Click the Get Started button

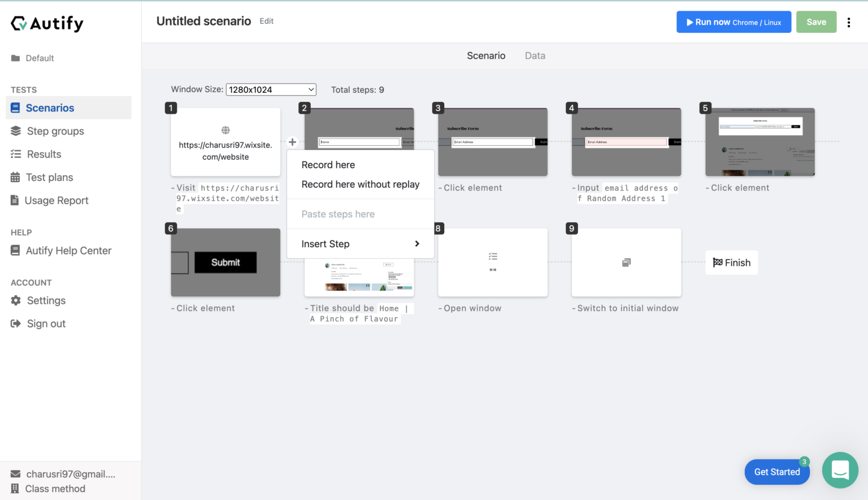776,472
